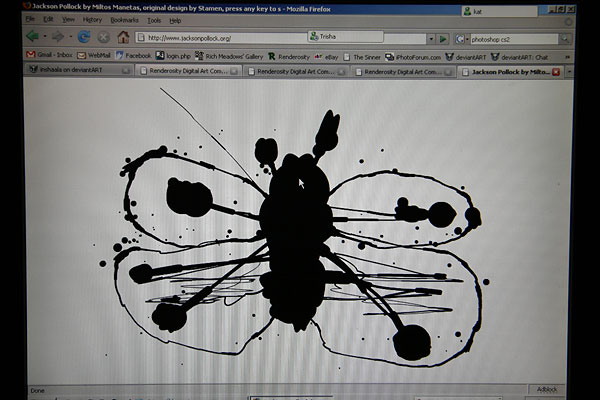Go to the Home page icon
600x400 pixels.
(123, 37)
